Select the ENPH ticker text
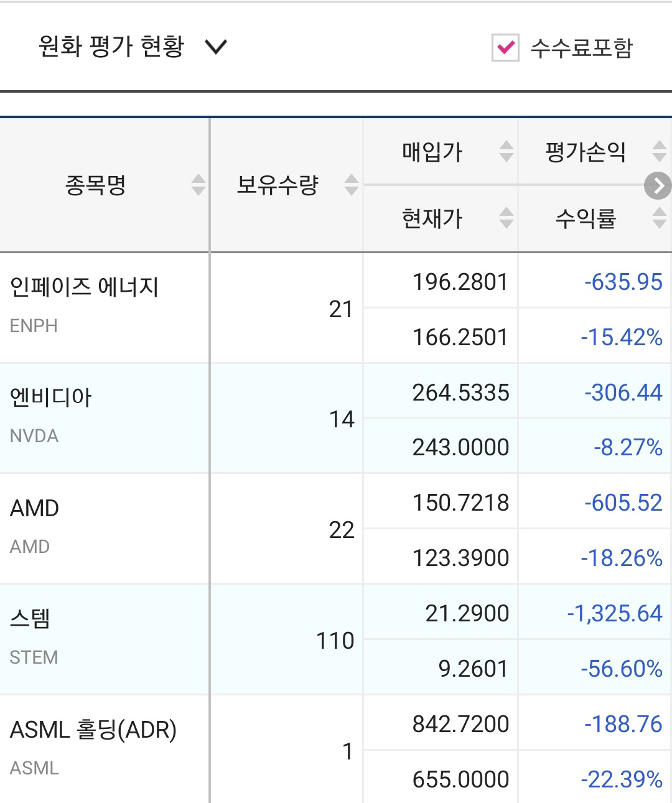This screenshot has height=803, width=672. pos(34,326)
